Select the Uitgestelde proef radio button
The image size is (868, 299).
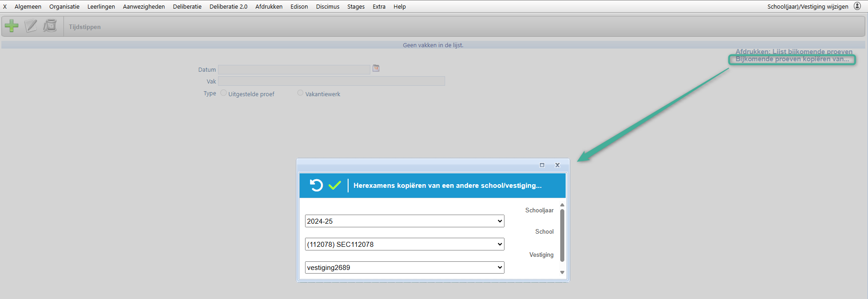coord(223,93)
